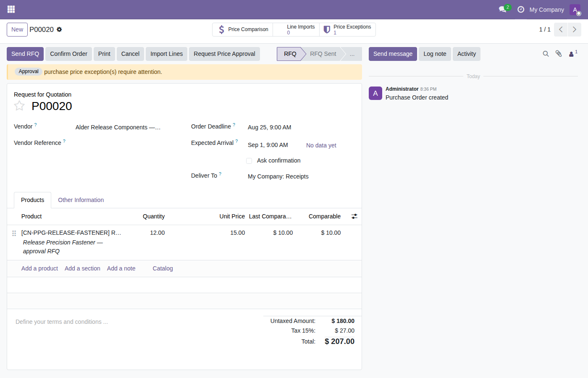Open the Order Deadline date picker

point(270,127)
